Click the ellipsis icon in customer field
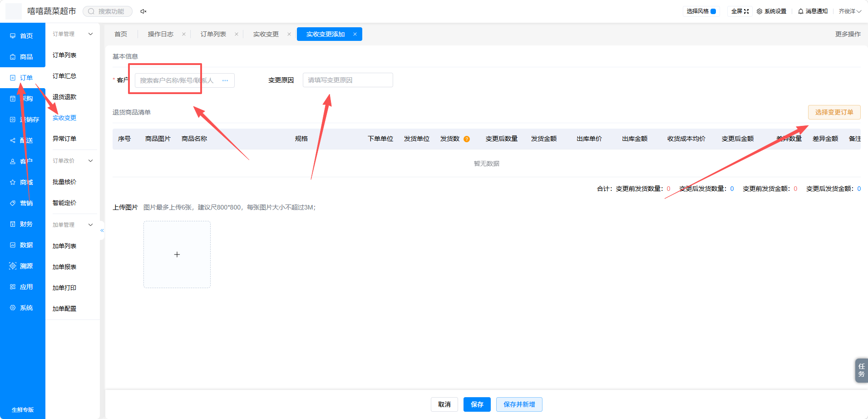The image size is (868, 419). pos(225,80)
